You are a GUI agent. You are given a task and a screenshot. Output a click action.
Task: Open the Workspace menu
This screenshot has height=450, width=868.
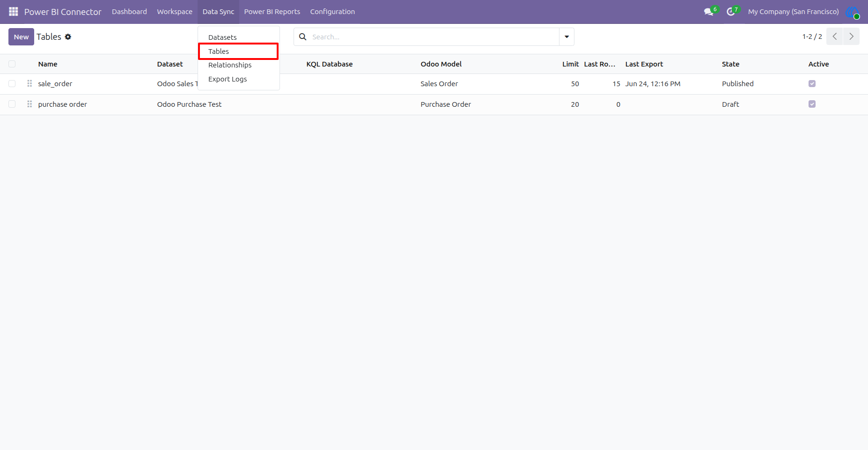click(x=175, y=12)
